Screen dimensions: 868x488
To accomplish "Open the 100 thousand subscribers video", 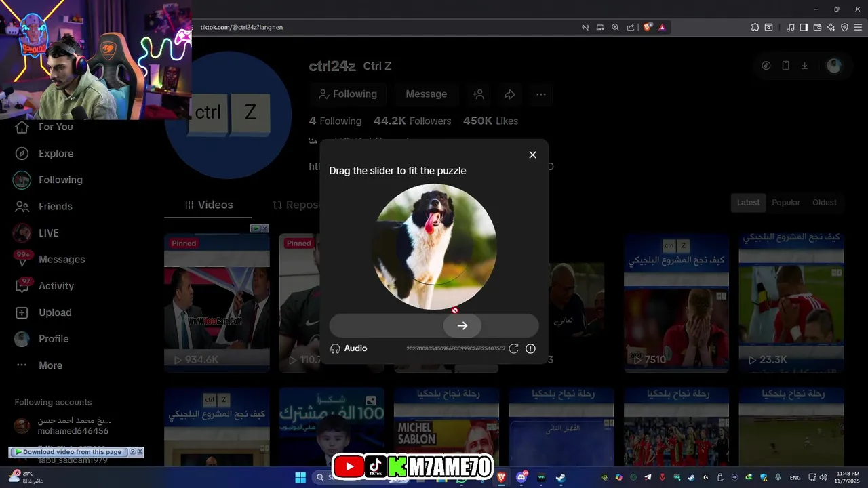I will 332,427.
